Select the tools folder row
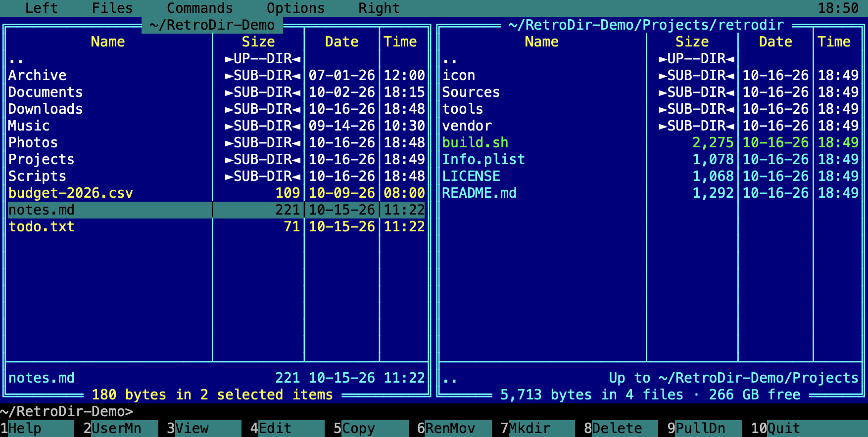This screenshot has width=868, height=437. pyautogui.click(x=650, y=109)
